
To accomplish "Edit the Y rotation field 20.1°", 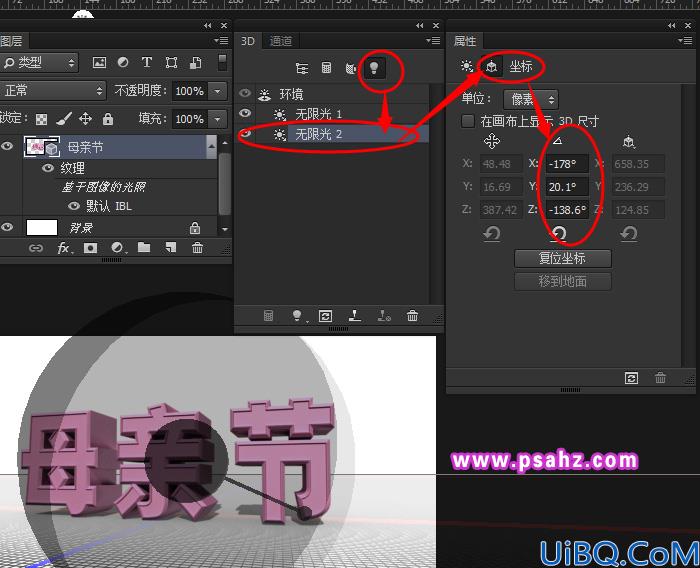I will pyautogui.click(x=567, y=187).
